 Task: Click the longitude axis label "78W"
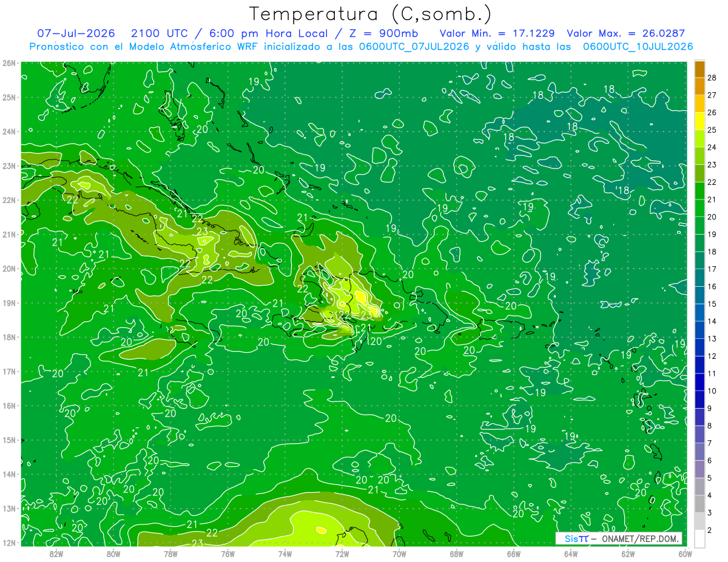coord(170,554)
